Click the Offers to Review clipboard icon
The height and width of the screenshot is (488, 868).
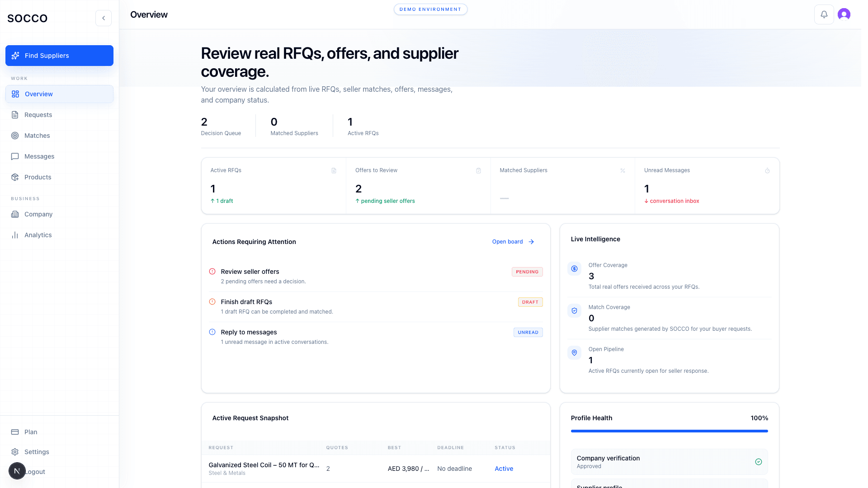point(478,170)
